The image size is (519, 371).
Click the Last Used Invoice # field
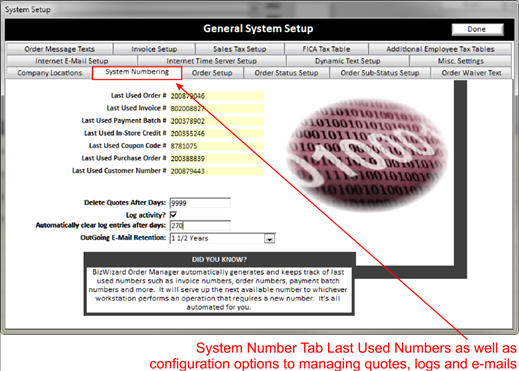pyautogui.click(x=217, y=109)
